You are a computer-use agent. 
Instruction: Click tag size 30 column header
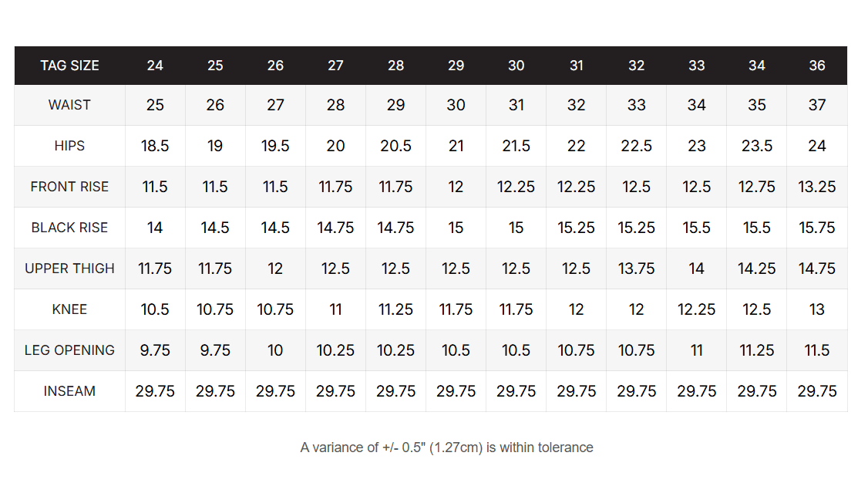coord(516,66)
